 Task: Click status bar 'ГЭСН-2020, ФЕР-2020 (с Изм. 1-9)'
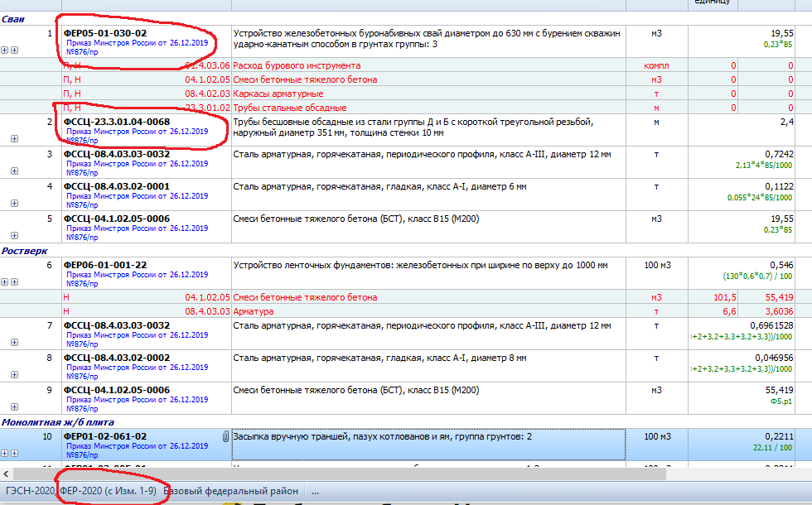81,491
